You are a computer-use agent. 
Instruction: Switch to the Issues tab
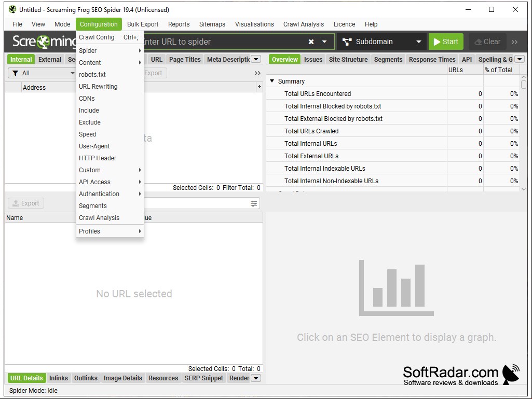point(313,59)
